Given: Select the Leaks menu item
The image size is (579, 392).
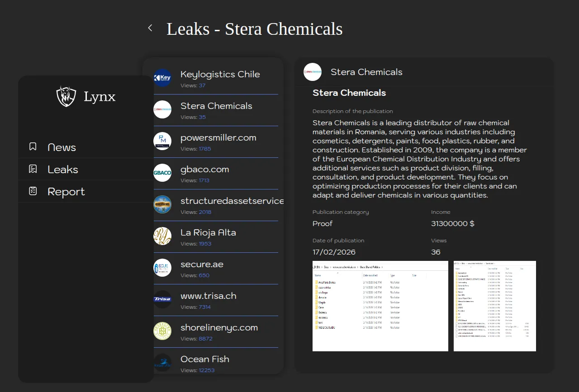Looking at the screenshot, I should (63, 170).
